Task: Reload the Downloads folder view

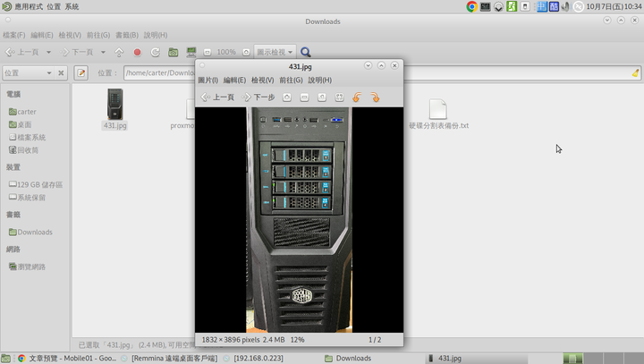Action: (155, 52)
